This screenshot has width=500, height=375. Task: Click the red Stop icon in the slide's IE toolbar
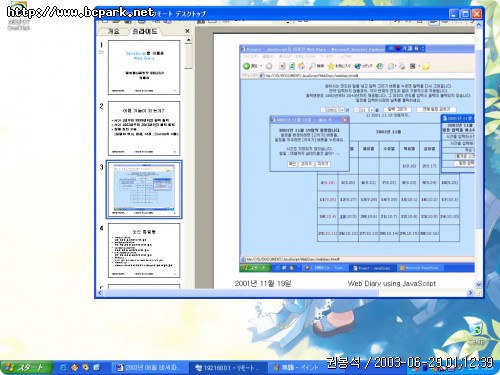pyautogui.click(x=282, y=66)
